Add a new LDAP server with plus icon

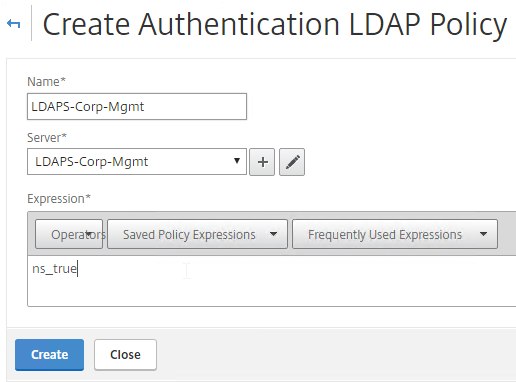[x=262, y=162]
